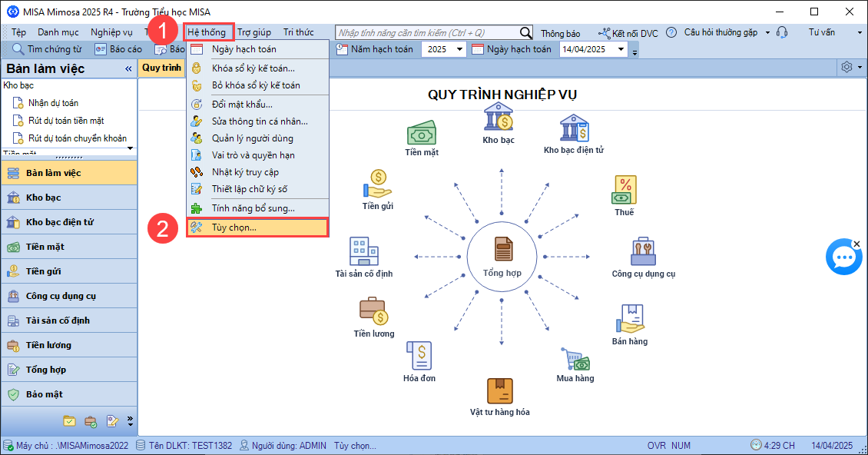Choose Ngày hạch toán menu entry

[257, 49]
